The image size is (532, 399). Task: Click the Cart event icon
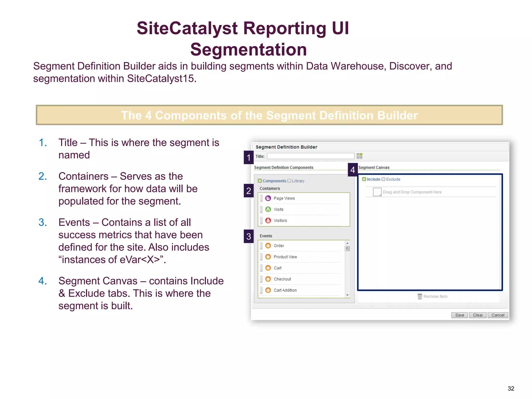[x=268, y=268]
